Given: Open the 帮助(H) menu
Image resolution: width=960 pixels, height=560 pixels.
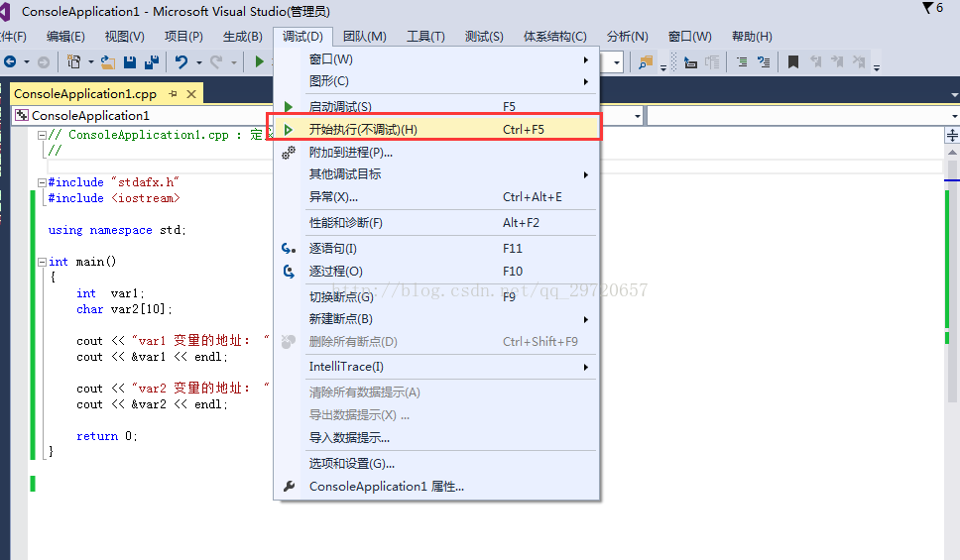Looking at the screenshot, I should pos(752,37).
